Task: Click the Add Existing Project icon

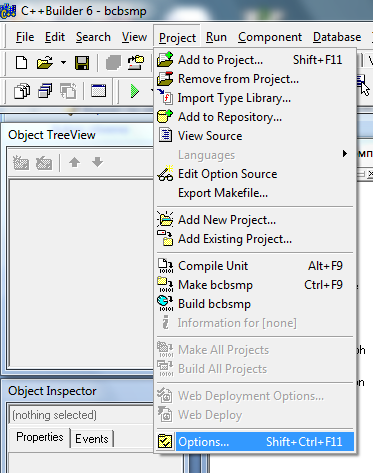Action: point(165,238)
